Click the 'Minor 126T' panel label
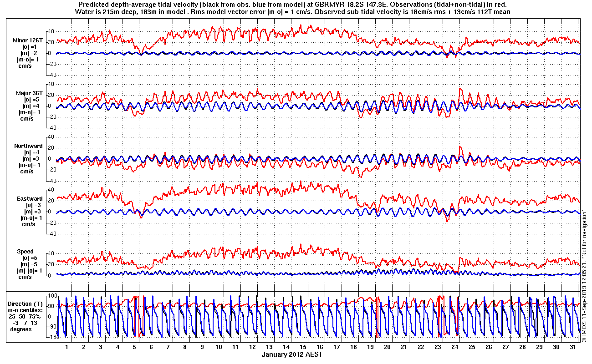This screenshot has width=592, height=364. [28, 40]
